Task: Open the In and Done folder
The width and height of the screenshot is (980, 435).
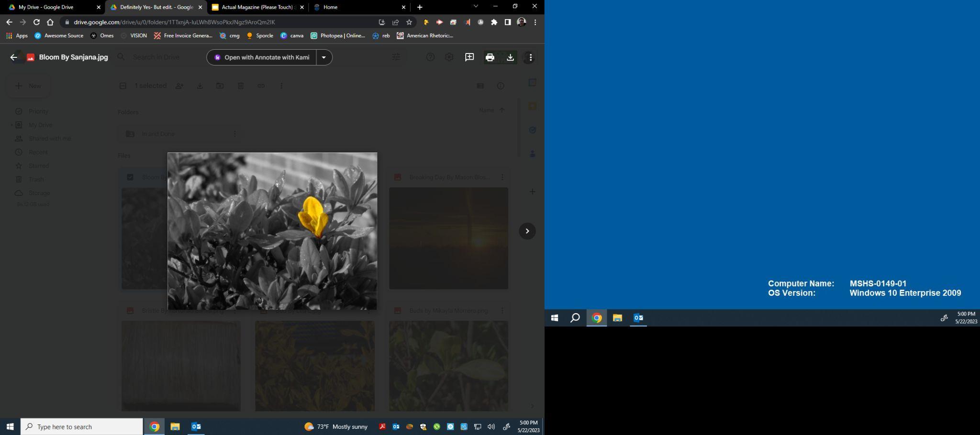Action: [x=179, y=134]
